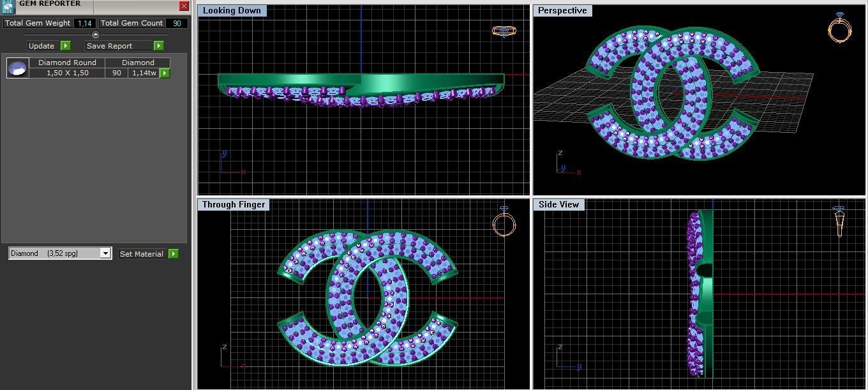Click the collapse arrow under gem totals
The width and height of the screenshot is (868, 390).
96,34
